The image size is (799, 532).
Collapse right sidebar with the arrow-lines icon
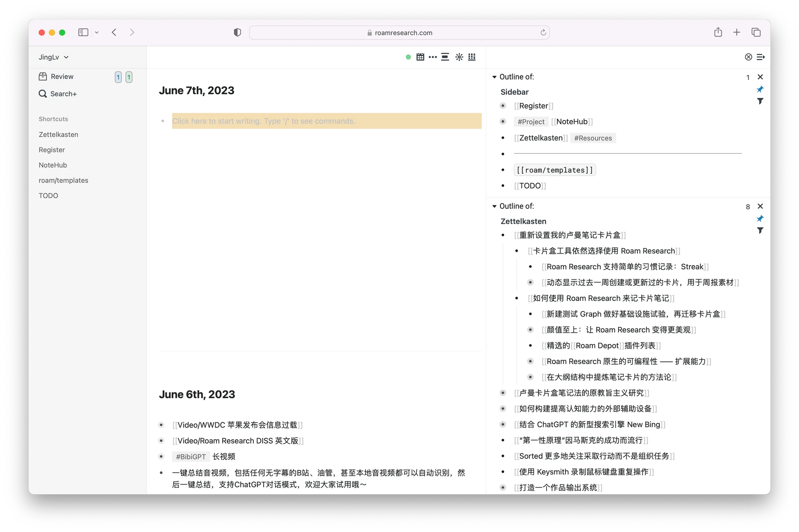point(761,57)
